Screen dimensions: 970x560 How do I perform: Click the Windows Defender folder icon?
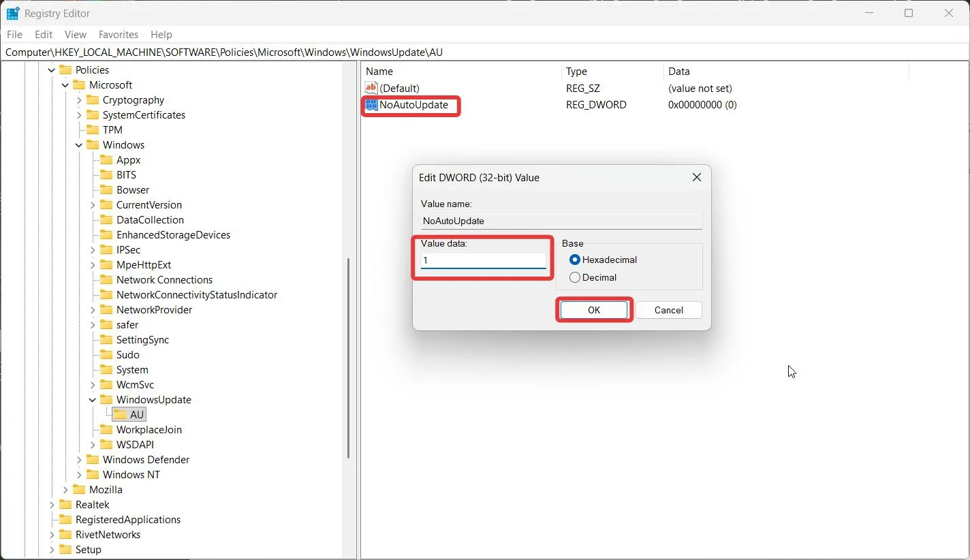coord(93,459)
